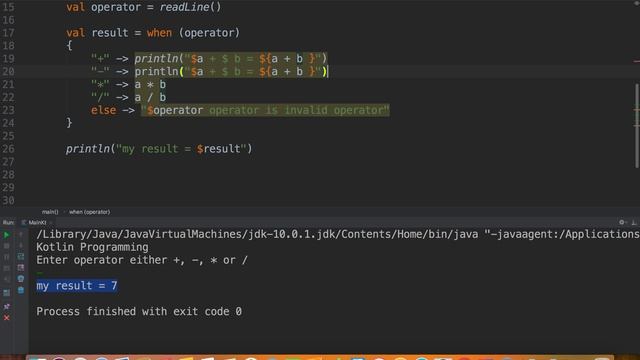Click the 'invalid operator' string literal
The width and height of the screenshot is (640, 360).
tap(265, 110)
